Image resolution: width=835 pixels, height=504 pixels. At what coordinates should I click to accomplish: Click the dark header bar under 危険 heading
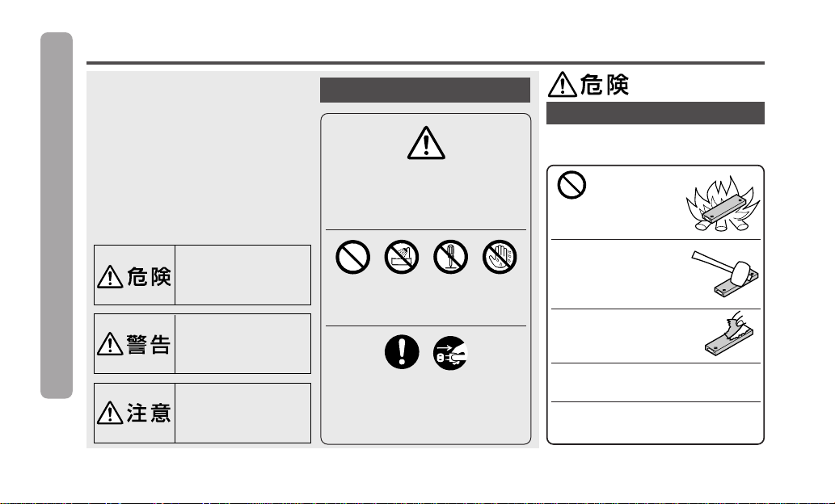[656, 113]
